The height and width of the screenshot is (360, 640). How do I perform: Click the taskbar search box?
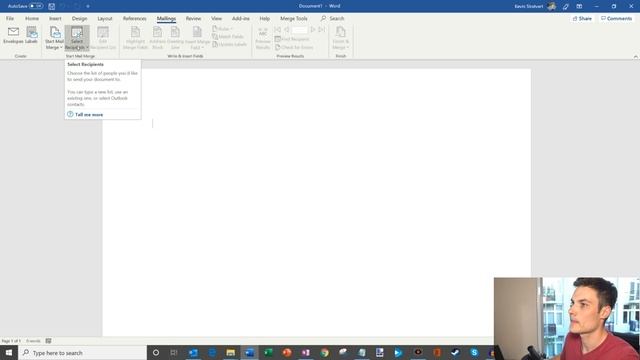click(82, 353)
